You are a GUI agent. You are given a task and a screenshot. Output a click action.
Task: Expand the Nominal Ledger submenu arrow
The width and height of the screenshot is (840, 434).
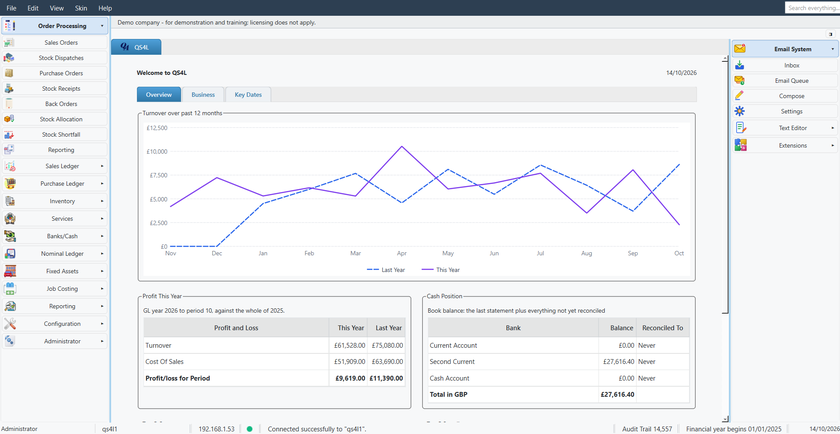pyautogui.click(x=102, y=254)
